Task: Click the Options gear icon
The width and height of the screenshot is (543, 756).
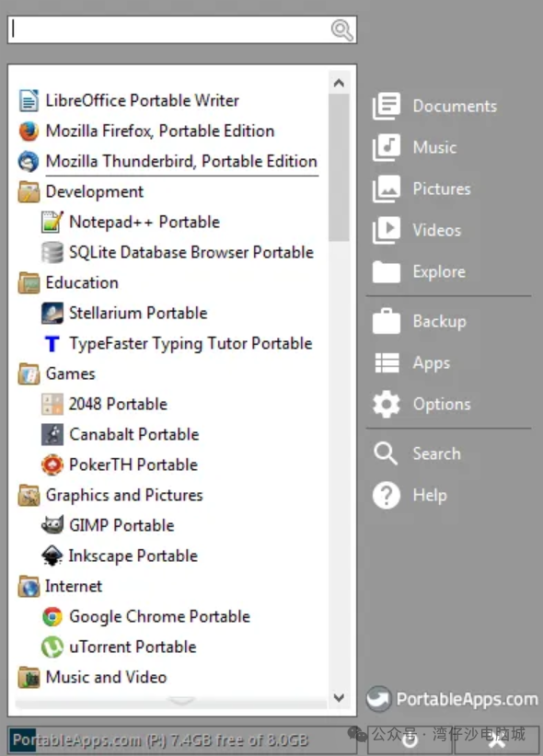Action: [387, 405]
